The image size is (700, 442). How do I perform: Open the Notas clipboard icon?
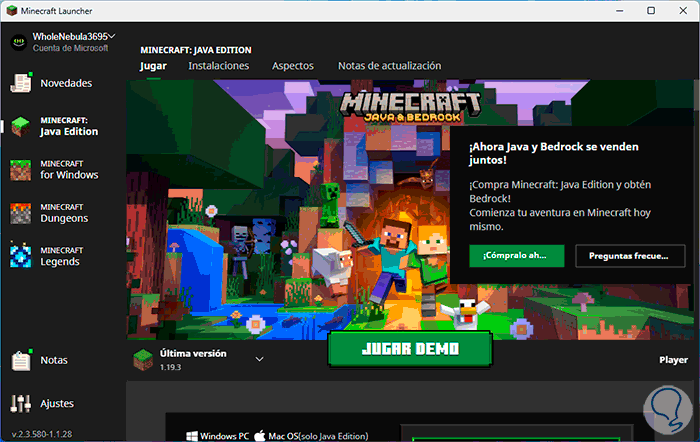pyautogui.click(x=21, y=360)
